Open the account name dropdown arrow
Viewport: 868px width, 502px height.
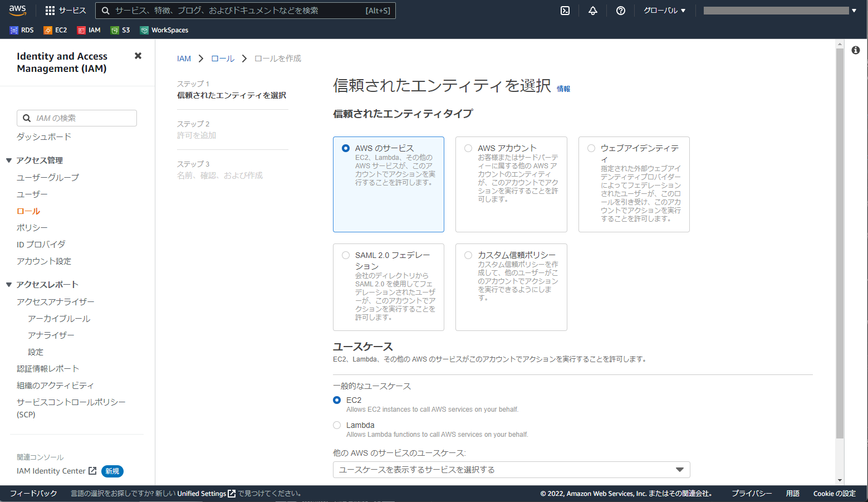(854, 11)
